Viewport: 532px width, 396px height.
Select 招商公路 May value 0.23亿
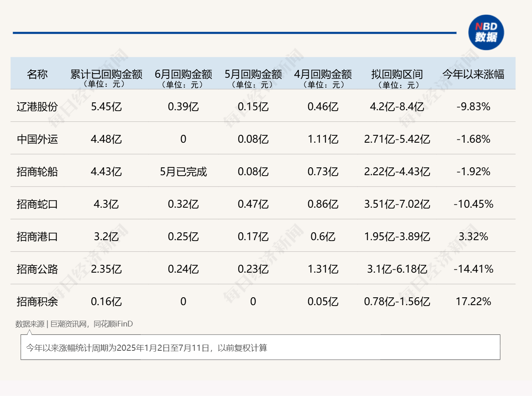coord(253,269)
